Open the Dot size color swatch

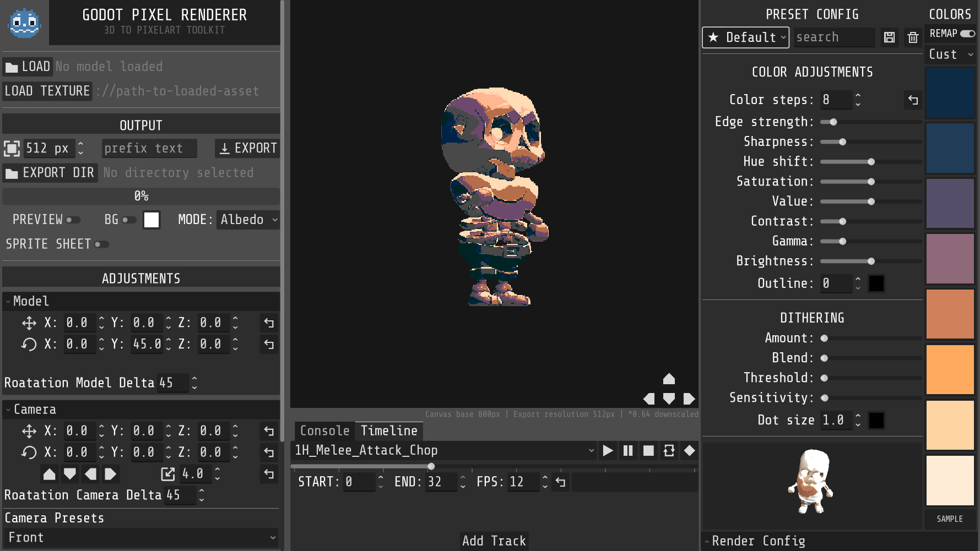click(x=876, y=421)
